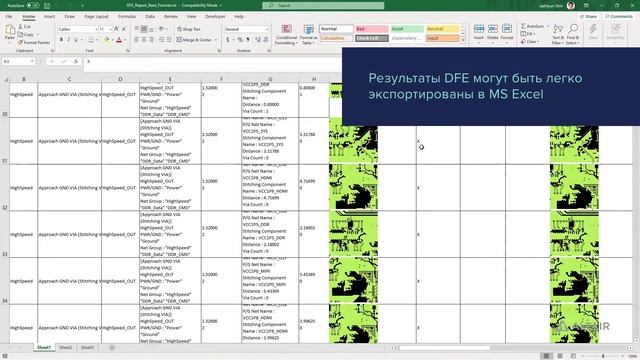Click the Delete cells icon
The width and height of the screenshot is (640, 360).
click(493, 29)
